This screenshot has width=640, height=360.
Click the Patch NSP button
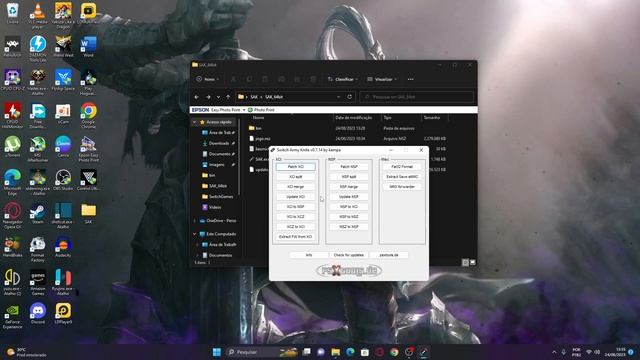click(x=349, y=167)
